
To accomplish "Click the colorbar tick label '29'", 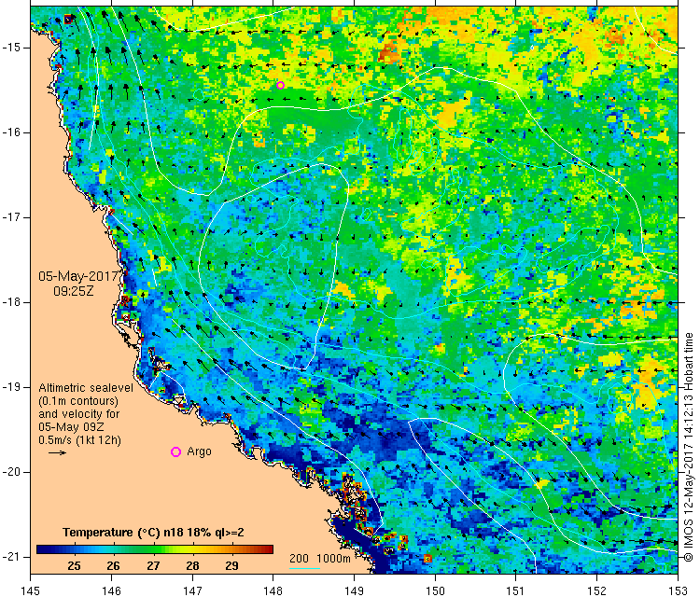I will tap(231, 566).
